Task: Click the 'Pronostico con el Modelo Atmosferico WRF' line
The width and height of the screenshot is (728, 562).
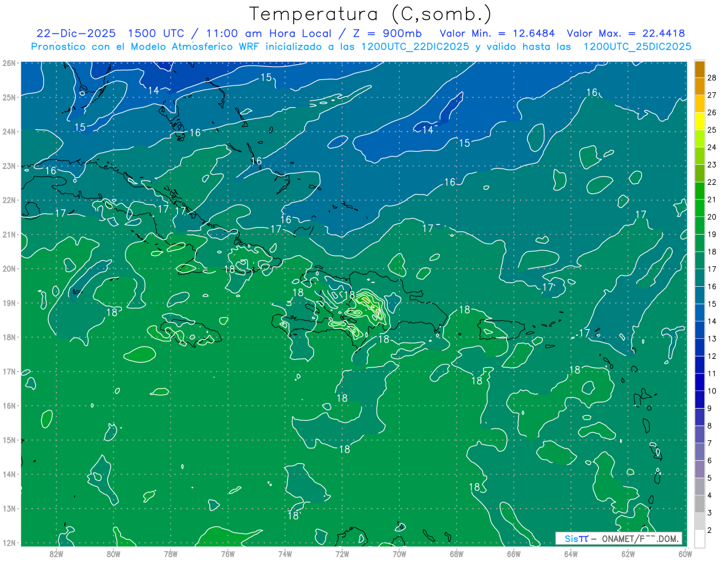Action: (x=362, y=47)
